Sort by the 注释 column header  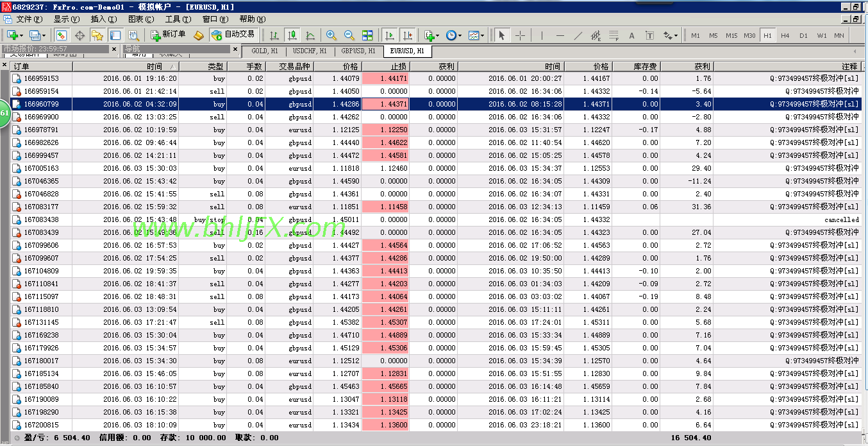click(787, 66)
